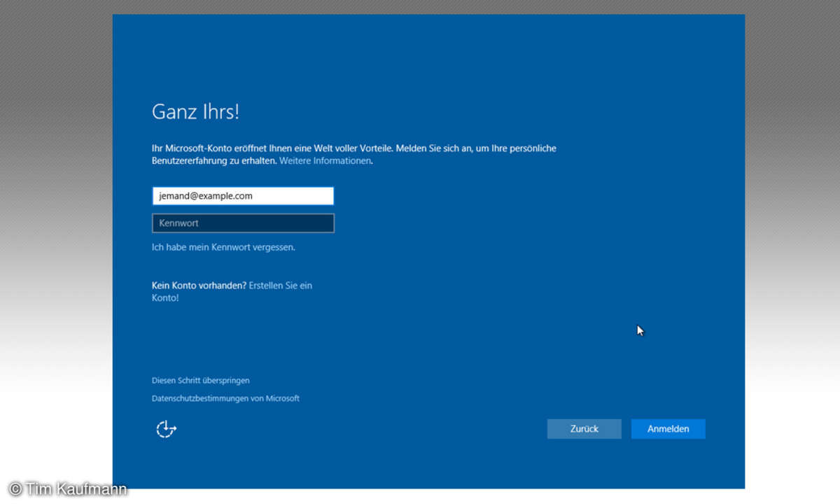The width and height of the screenshot is (840, 504).
Task: Click the email field containing jemand@example.com
Action: click(243, 196)
